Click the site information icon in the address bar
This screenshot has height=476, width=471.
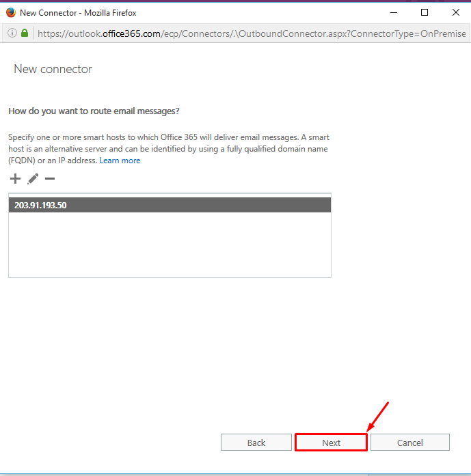click(12, 33)
